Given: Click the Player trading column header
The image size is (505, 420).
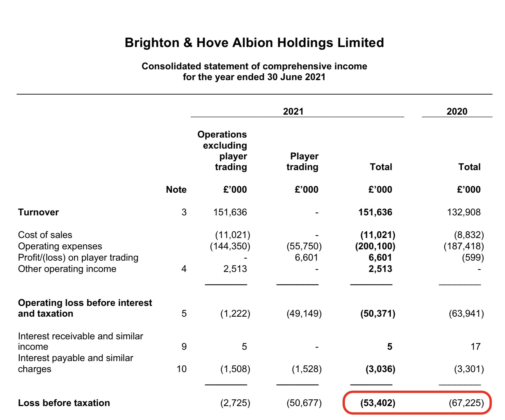Looking at the screenshot, I should pos(302,161).
